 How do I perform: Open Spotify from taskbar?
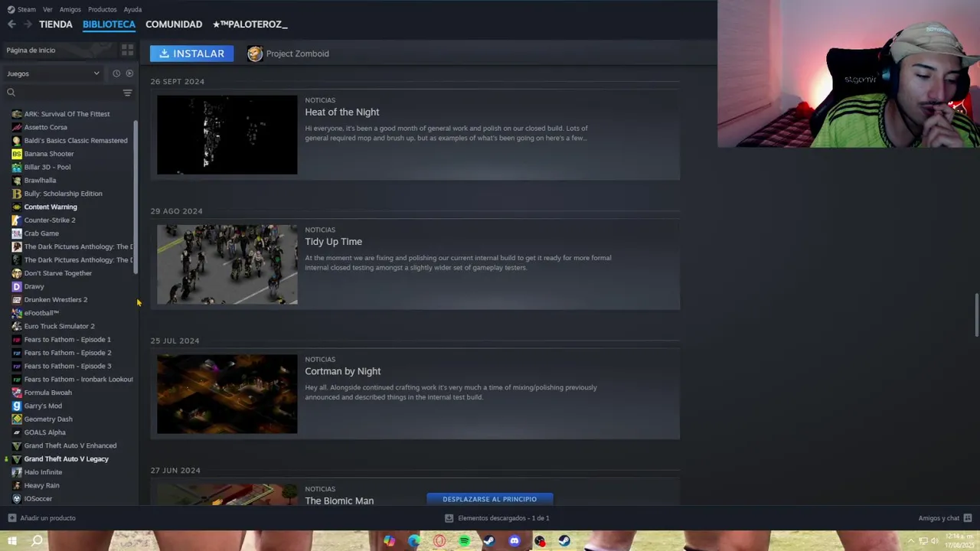pos(464,541)
